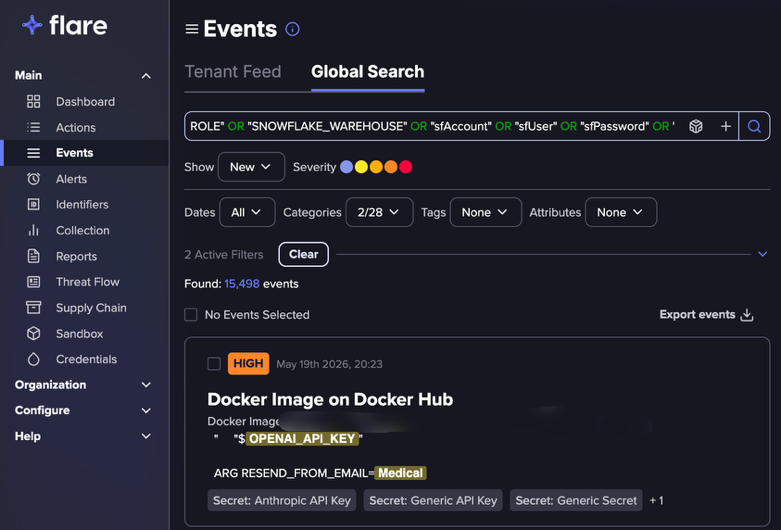The image size is (781, 530).
Task: Click the May 19th 2026, 20:23 timestamp
Action: 329,364
